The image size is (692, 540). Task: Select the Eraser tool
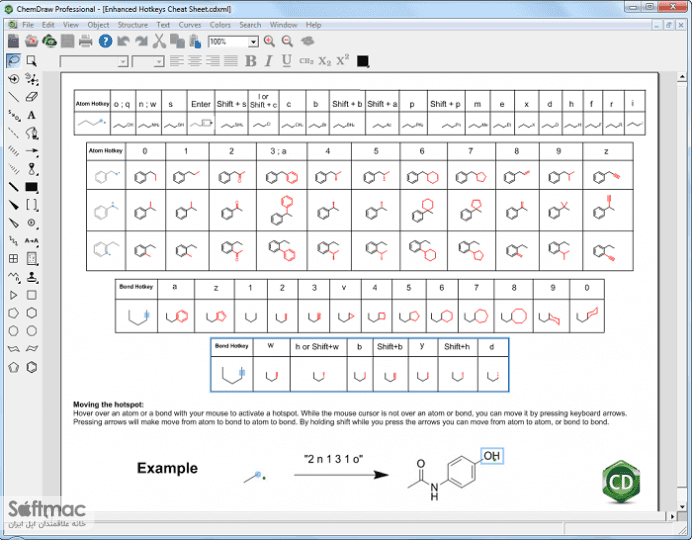pyautogui.click(x=31, y=97)
